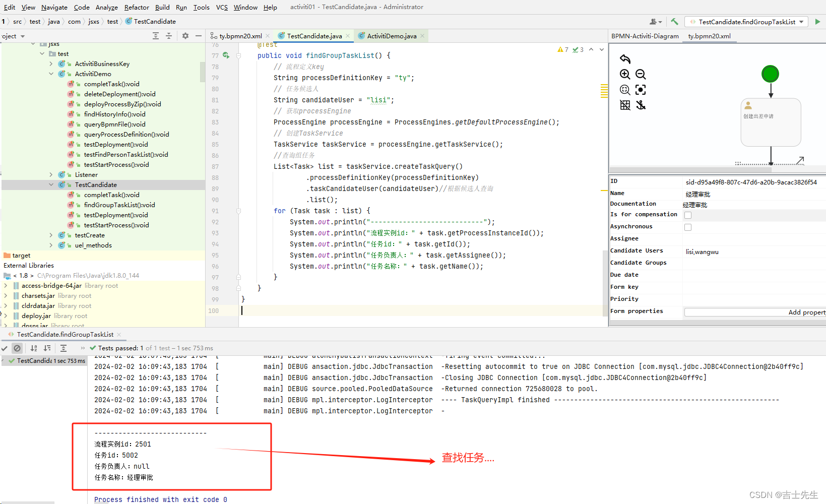Image resolution: width=826 pixels, height=504 pixels.
Task: Open the user account dropdown icon
Action: (x=656, y=22)
